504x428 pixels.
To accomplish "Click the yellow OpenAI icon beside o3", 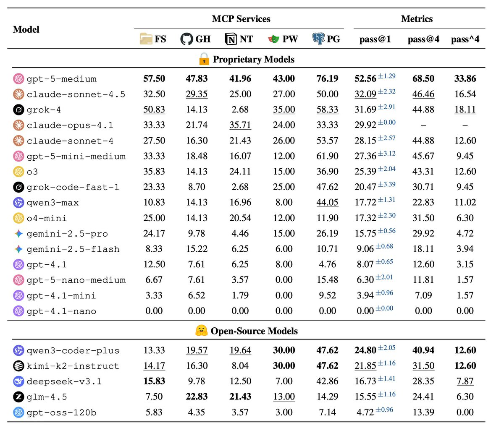I will [x=18, y=172].
